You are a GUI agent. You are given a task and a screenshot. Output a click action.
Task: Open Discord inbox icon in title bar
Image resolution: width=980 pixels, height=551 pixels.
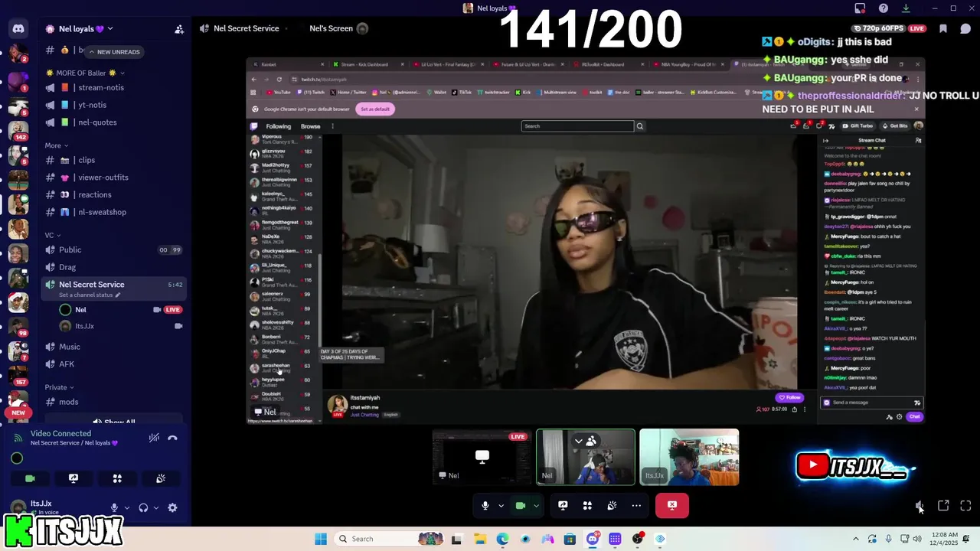click(860, 8)
